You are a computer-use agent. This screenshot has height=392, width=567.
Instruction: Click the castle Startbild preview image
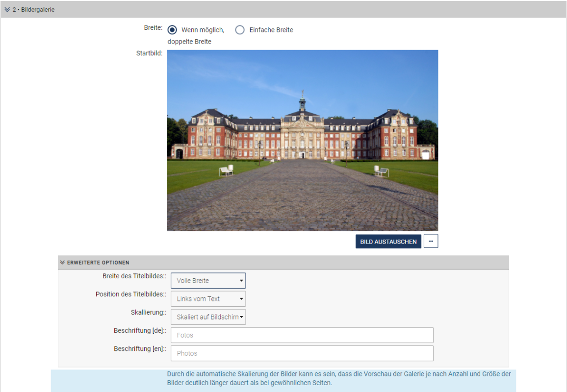[x=302, y=140]
